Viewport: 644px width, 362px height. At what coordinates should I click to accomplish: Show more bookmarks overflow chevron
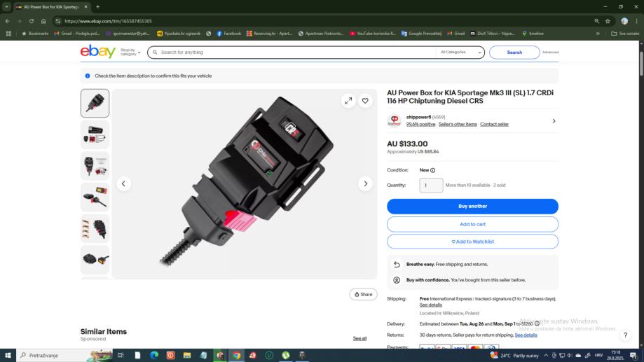(598, 33)
